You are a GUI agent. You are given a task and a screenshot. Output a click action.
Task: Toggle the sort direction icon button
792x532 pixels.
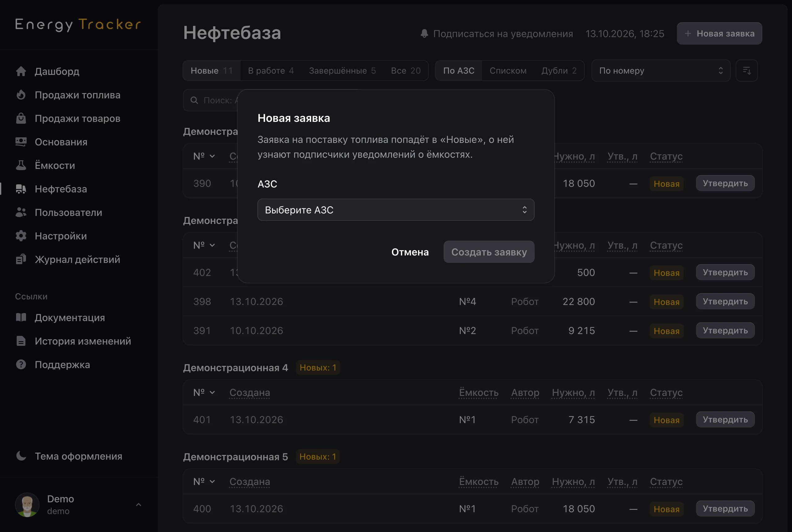(x=747, y=71)
